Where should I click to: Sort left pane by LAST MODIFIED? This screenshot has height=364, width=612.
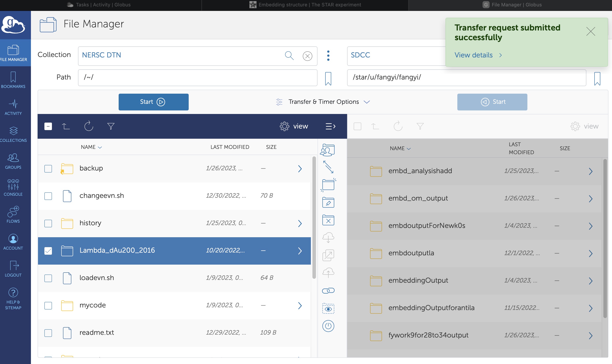(x=230, y=147)
